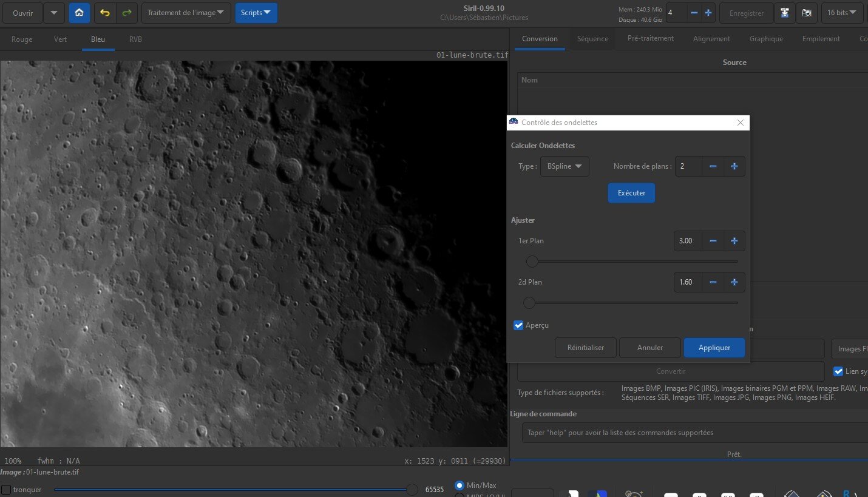
Task: Open the BSpline type dropdown
Action: pos(565,166)
